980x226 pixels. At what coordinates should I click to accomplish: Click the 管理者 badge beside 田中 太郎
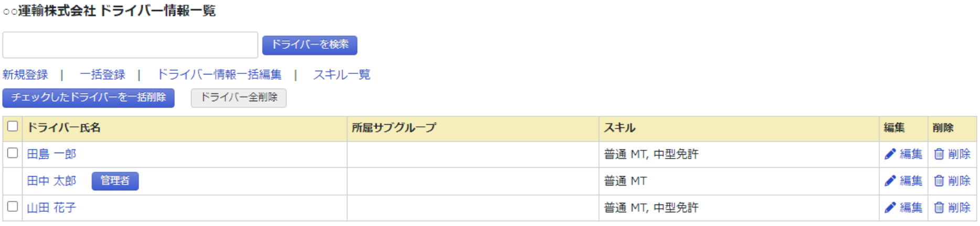(x=115, y=181)
